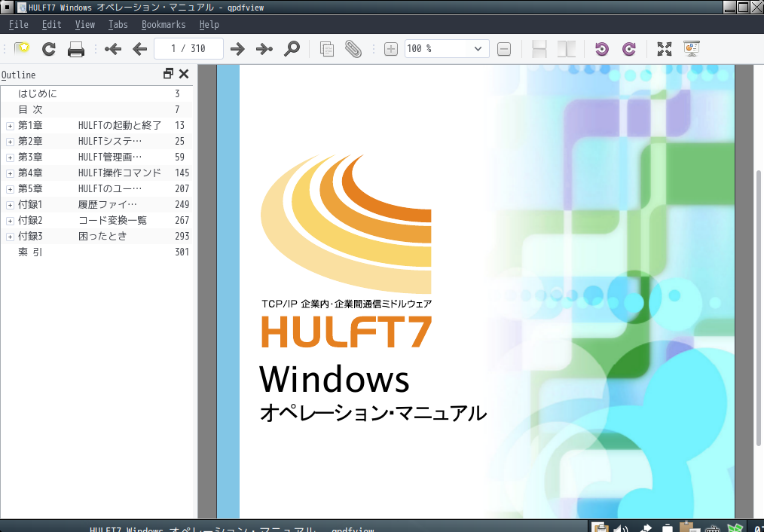Expand the 第2章 outline entry
This screenshot has width=764, height=532.
10,142
